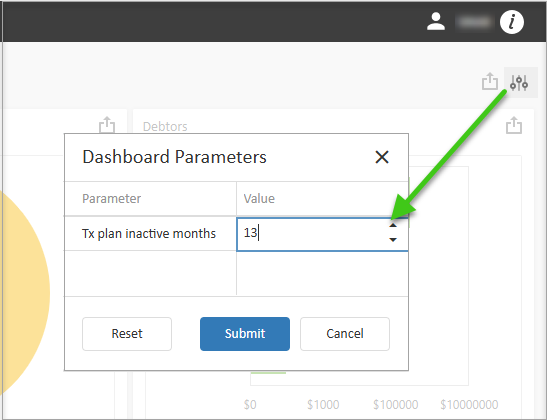Close the Dashboard Parameters dialog
This screenshot has height=420, width=547.
coord(382,157)
